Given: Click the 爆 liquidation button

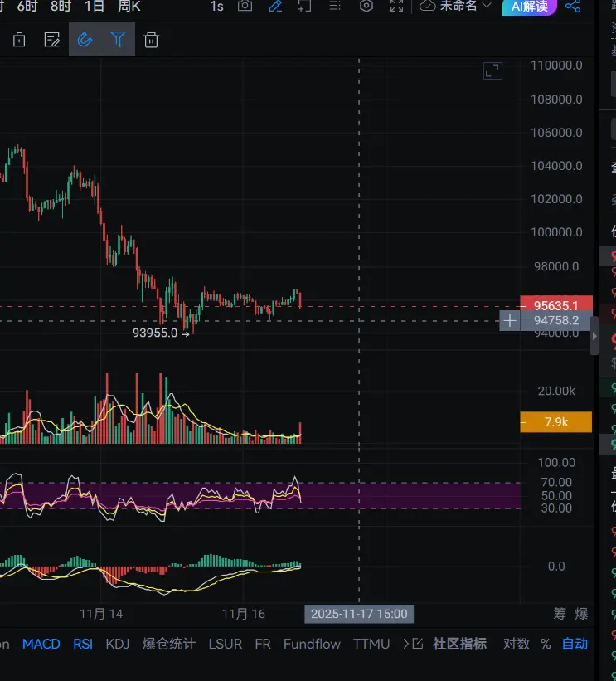Looking at the screenshot, I should (x=581, y=614).
